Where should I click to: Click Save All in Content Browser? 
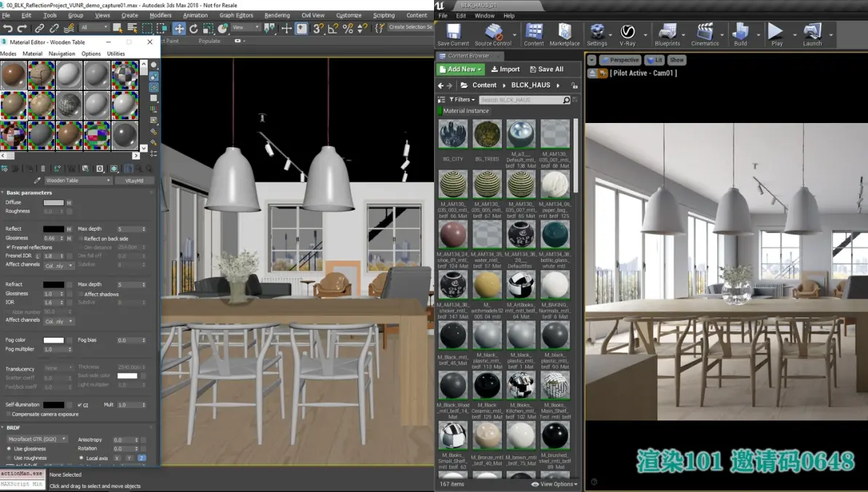(x=546, y=69)
